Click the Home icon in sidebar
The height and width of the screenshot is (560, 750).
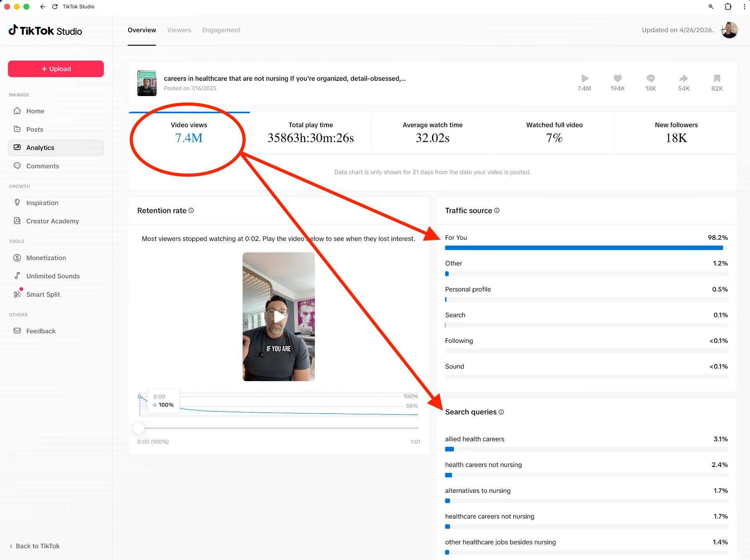[17, 111]
